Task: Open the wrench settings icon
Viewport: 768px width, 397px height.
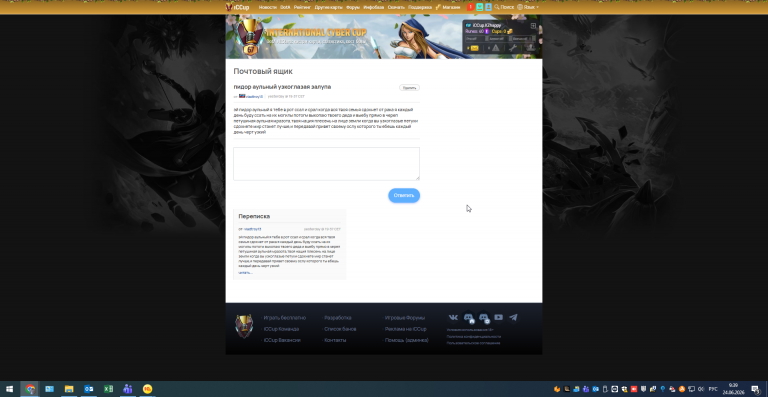Action: 513,48
